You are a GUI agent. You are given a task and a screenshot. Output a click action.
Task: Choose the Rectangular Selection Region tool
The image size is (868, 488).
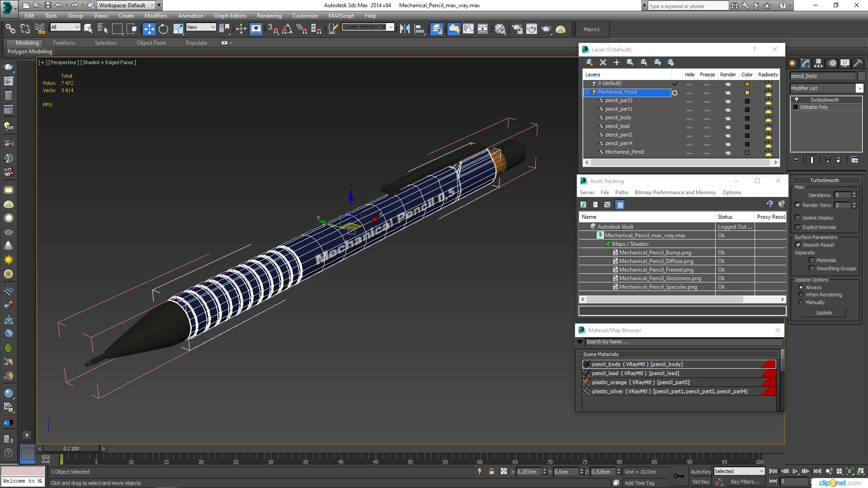117,29
